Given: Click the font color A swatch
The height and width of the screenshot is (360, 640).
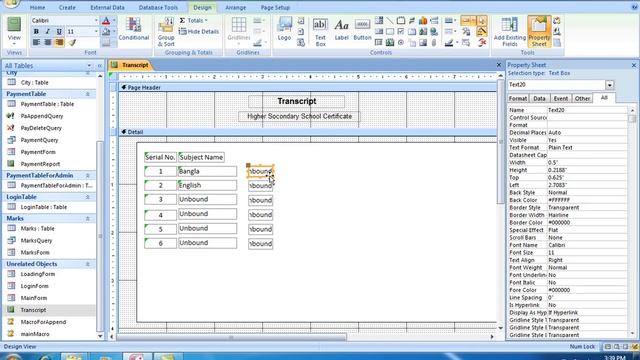Looking at the screenshot, I should [106, 20].
